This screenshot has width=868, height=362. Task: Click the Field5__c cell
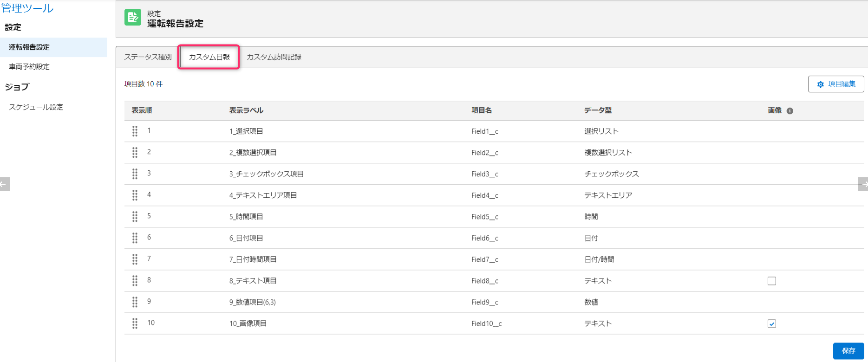click(485, 217)
